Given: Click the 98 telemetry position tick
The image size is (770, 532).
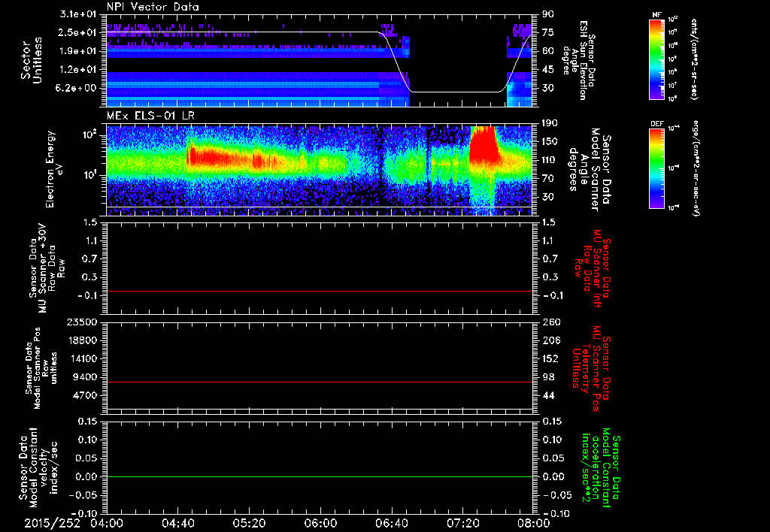Looking at the screenshot, I should [x=548, y=377].
